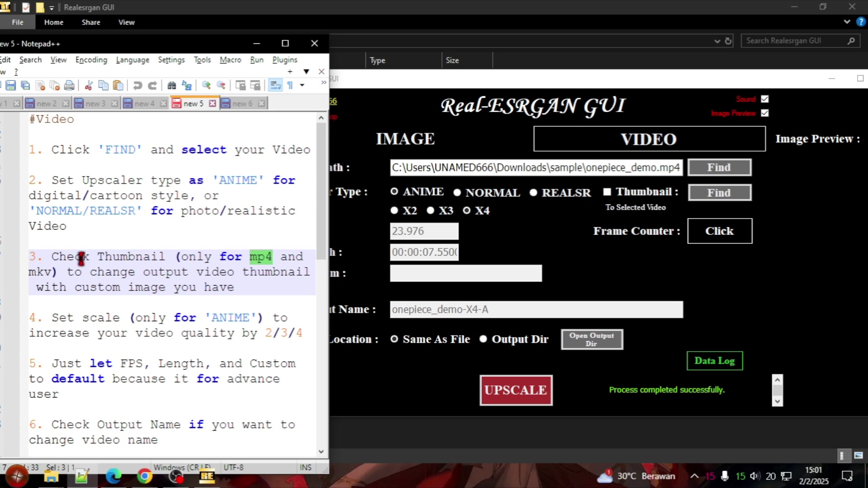
Task: Select the Cut tool in Notepad++ toolbar
Action: pos(89,85)
